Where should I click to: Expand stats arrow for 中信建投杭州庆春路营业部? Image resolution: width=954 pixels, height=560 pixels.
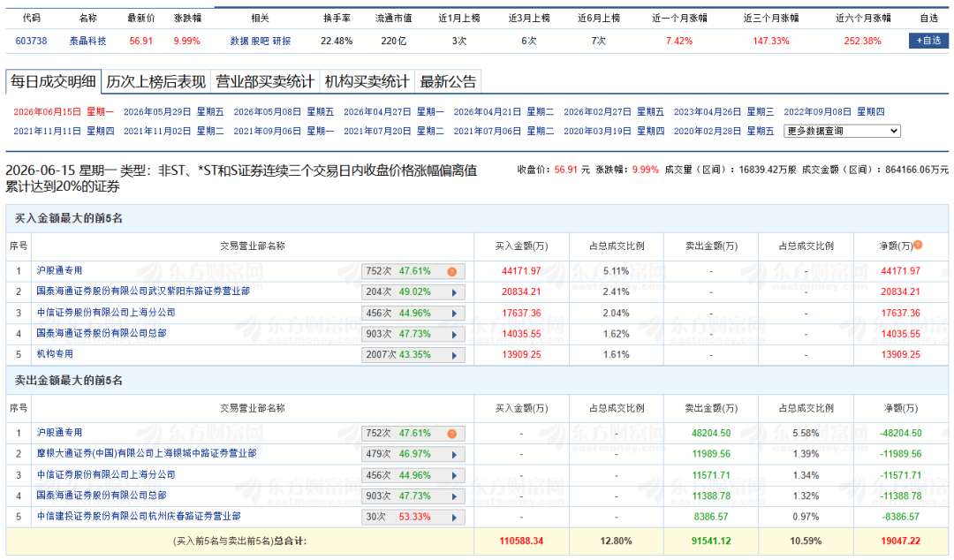(x=454, y=518)
